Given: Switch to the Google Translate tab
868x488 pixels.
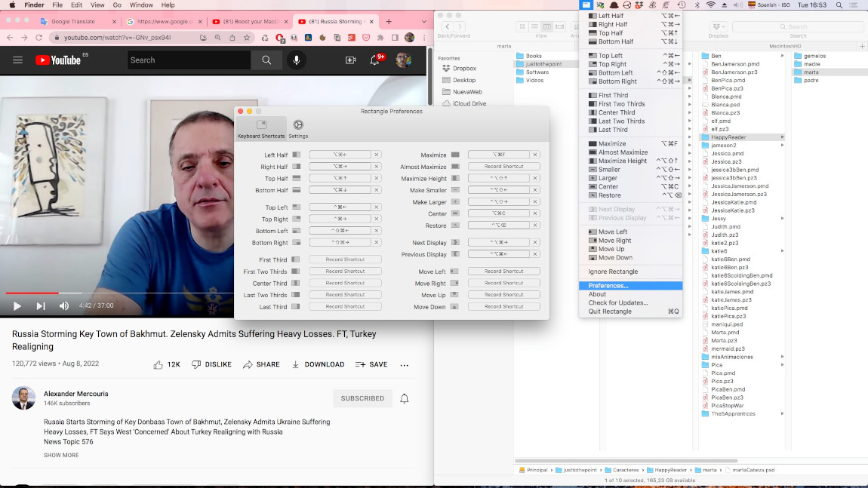Looking at the screenshot, I should (x=72, y=22).
